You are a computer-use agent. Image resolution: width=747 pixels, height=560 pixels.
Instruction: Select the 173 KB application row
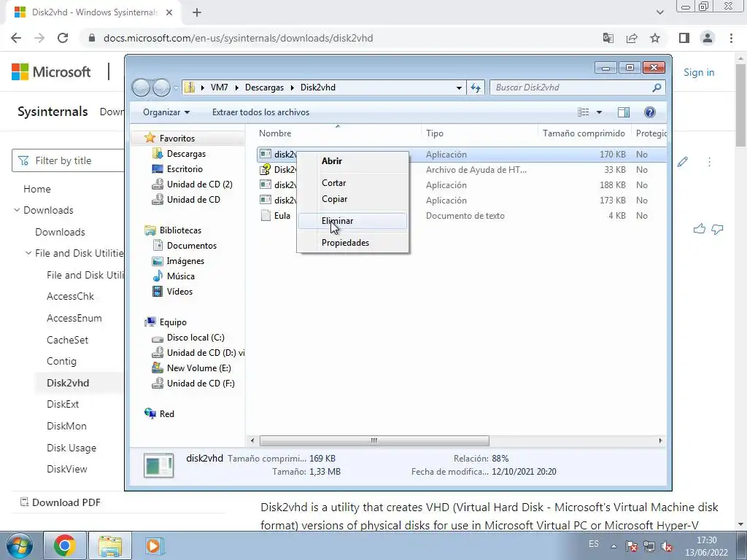461,200
